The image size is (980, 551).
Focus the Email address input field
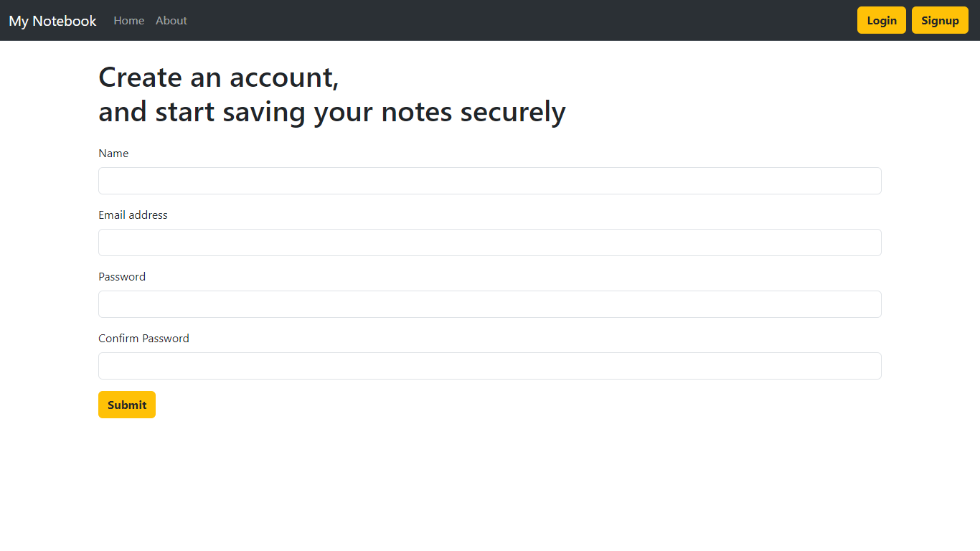point(490,242)
